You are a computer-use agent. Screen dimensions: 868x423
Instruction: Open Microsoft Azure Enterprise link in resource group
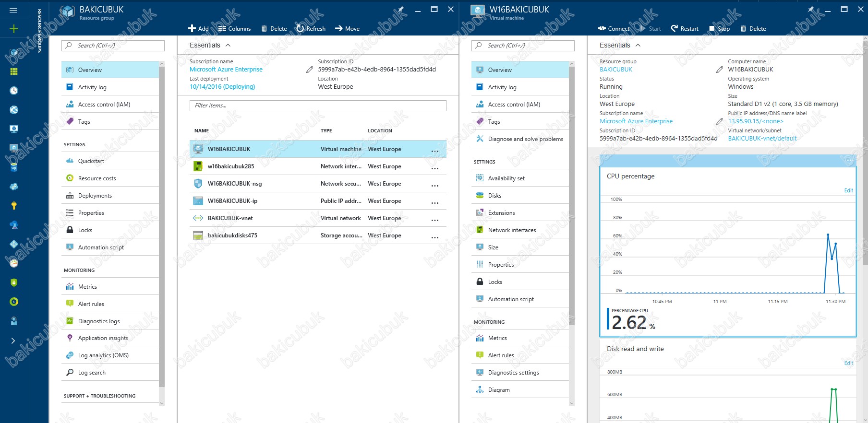pos(226,70)
